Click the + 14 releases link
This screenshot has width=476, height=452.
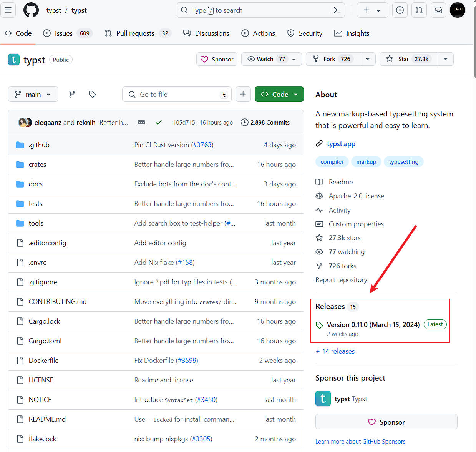(335, 351)
